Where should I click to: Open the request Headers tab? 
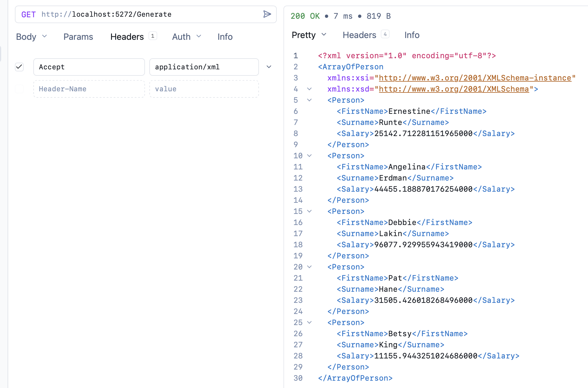tap(127, 37)
